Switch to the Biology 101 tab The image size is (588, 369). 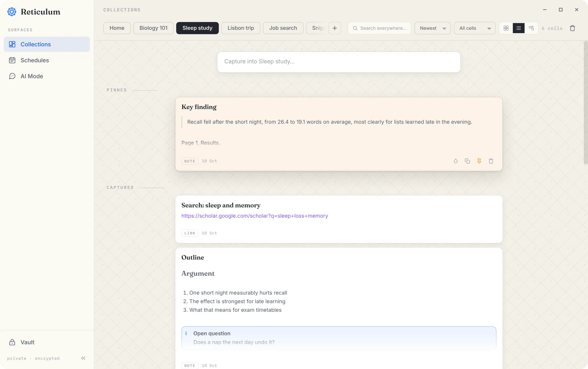pyautogui.click(x=154, y=28)
